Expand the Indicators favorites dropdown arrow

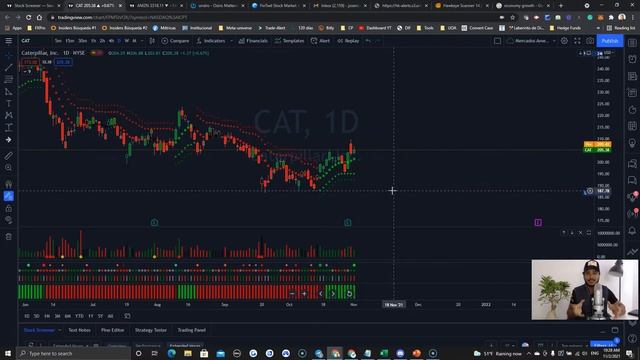tap(231, 41)
